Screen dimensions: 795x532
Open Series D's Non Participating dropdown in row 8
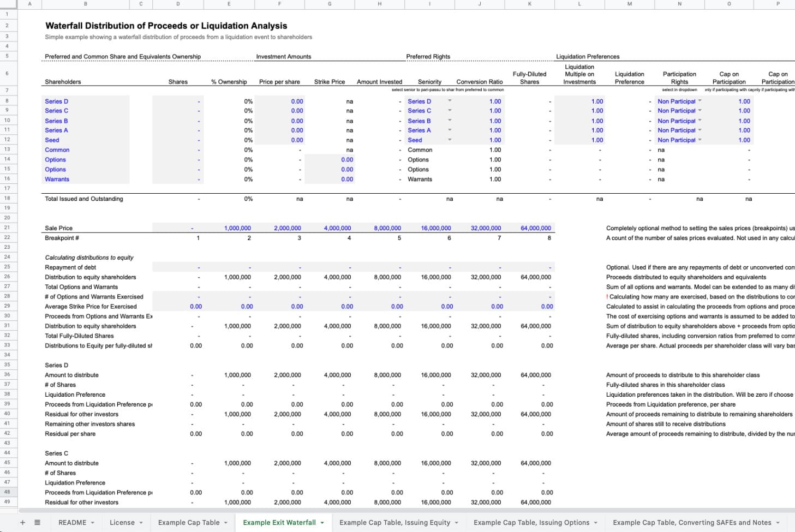point(700,101)
